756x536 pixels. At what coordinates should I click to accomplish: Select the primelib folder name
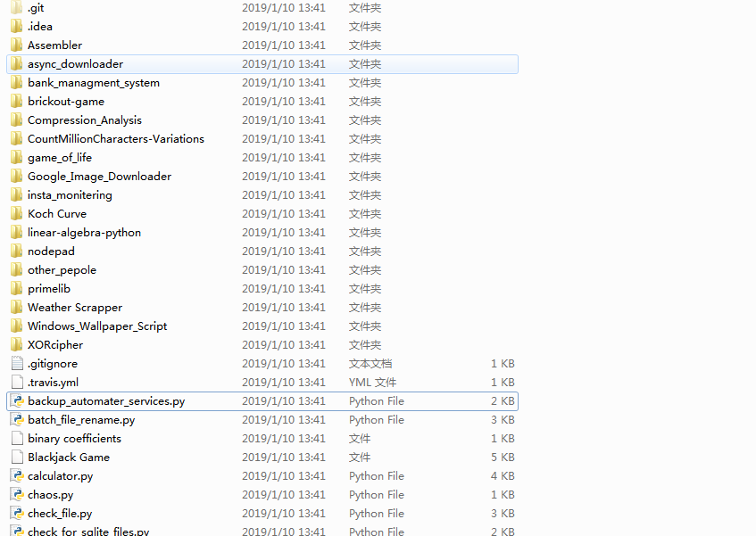49,289
